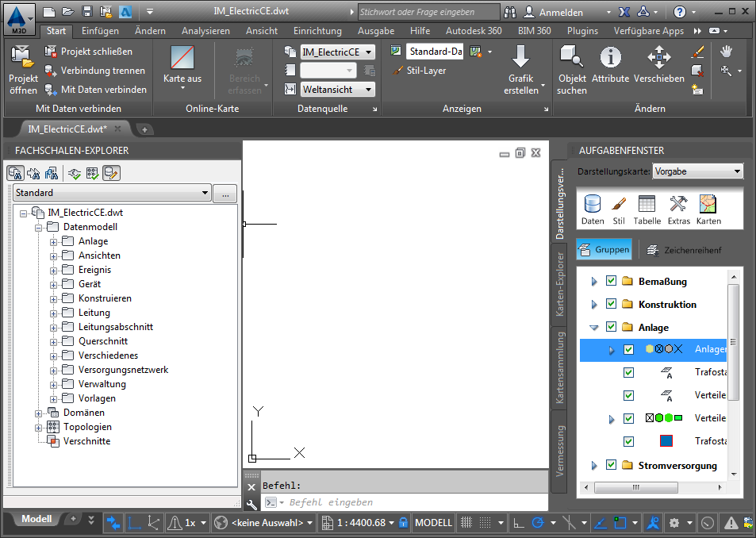Click the horizontal scrollbar in layer list

635,487
